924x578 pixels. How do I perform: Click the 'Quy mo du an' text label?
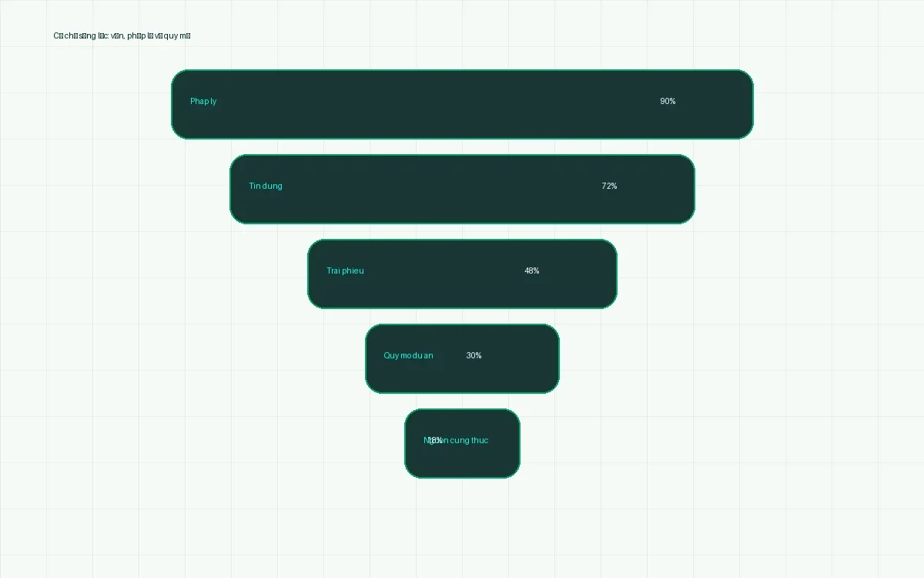point(408,355)
